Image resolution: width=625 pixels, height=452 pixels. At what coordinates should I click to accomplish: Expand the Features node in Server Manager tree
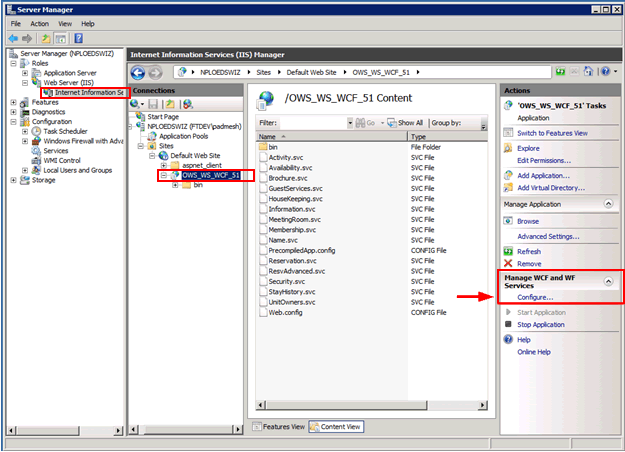pyautogui.click(x=13, y=102)
